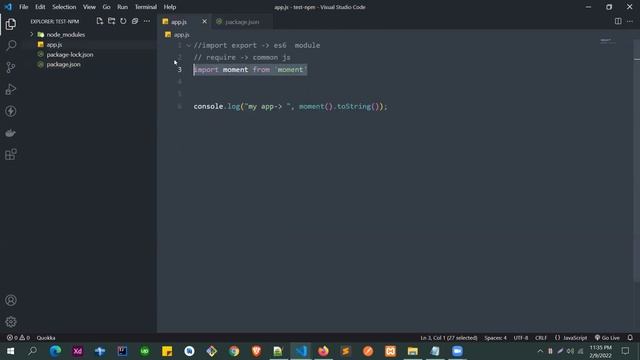Collapse all folders in Explorer

135,21
